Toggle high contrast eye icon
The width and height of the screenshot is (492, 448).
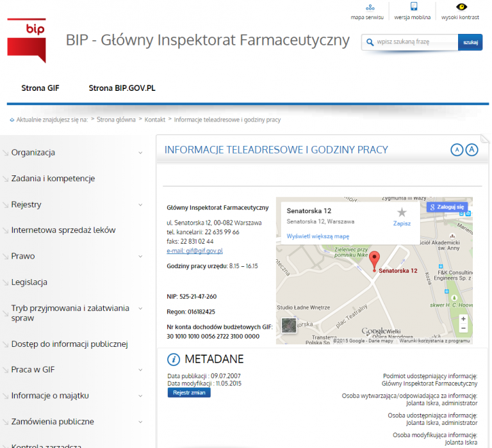point(461,6)
